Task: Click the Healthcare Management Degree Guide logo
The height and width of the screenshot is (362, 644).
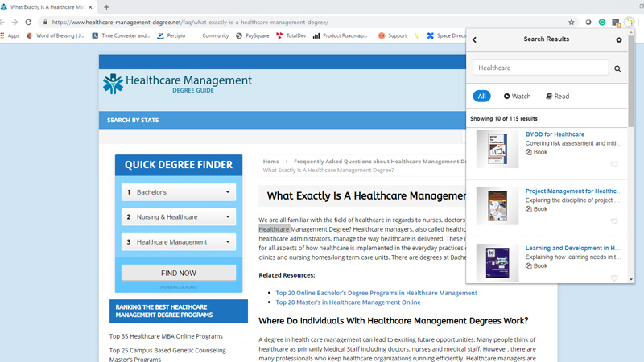Action: coord(177,84)
